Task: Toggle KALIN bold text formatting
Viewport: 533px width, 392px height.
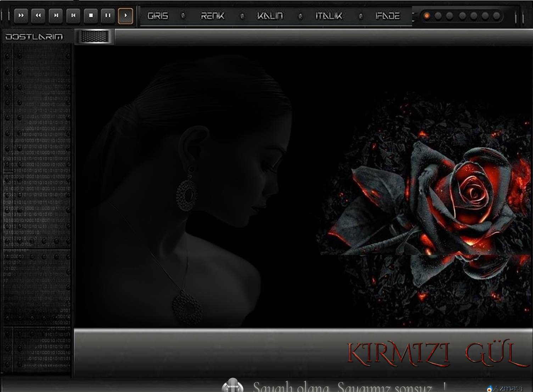Action: [270, 16]
